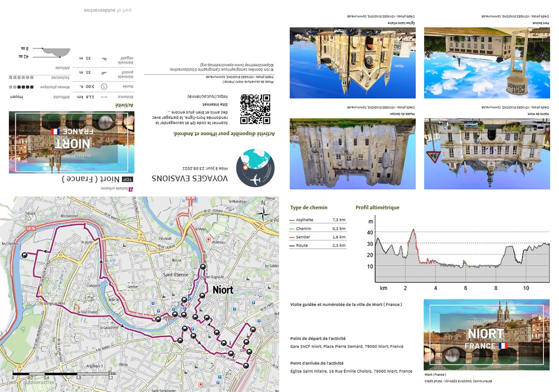This screenshot has height=392, width=559.
Task: Click the Balade urbaine category icon
Action: [130, 188]
